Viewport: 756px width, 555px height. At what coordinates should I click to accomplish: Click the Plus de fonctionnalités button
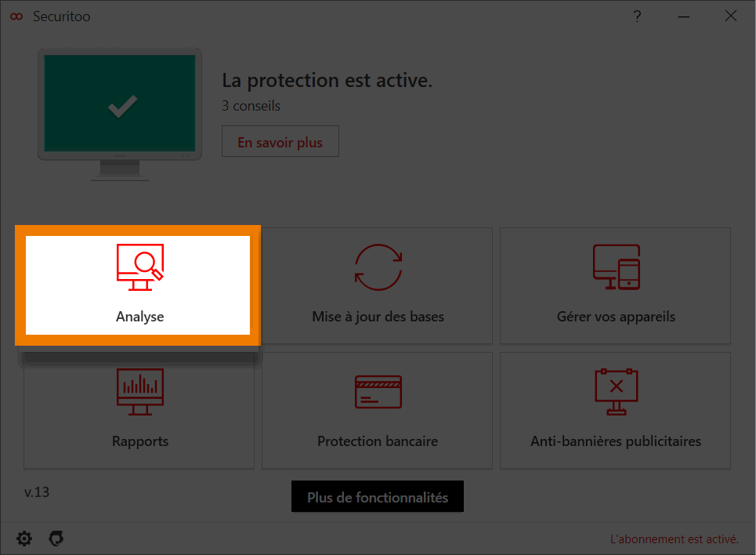378,497
